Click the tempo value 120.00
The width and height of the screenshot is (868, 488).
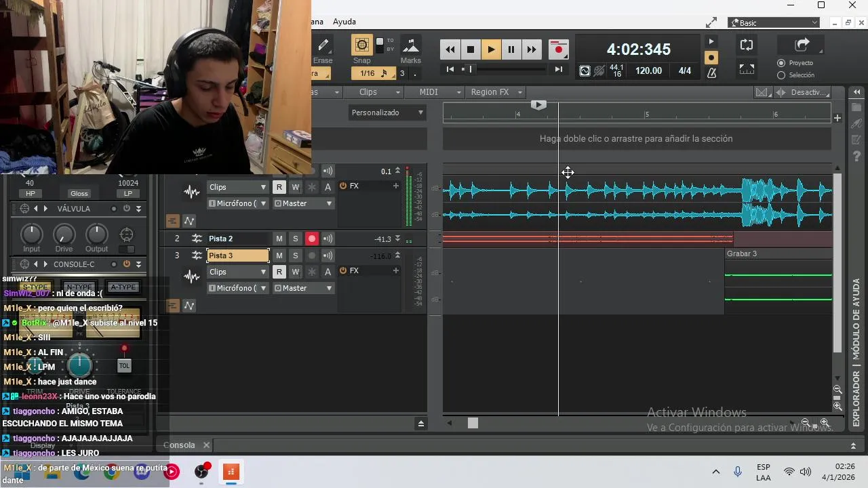[648, 70]
